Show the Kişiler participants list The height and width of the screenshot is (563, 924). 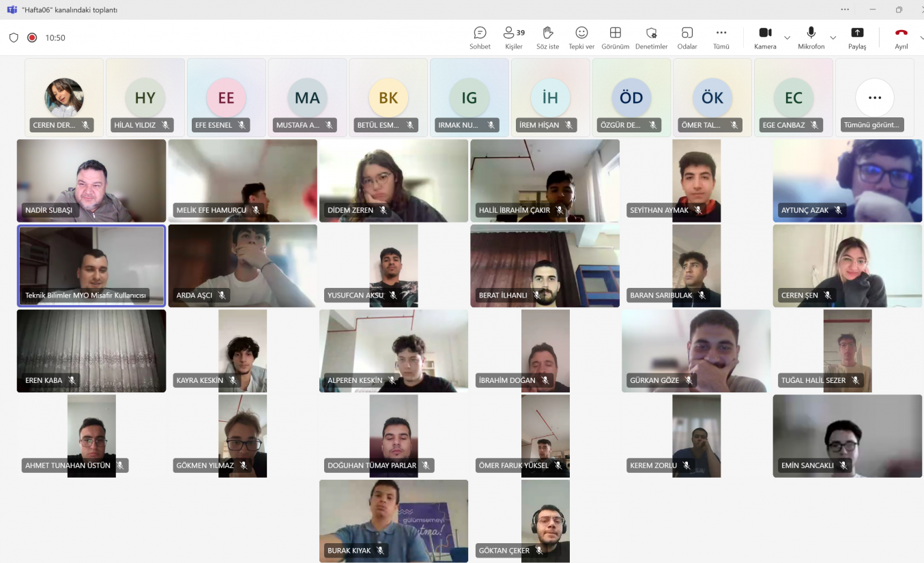pyautogui.click(x=513, y=38)
